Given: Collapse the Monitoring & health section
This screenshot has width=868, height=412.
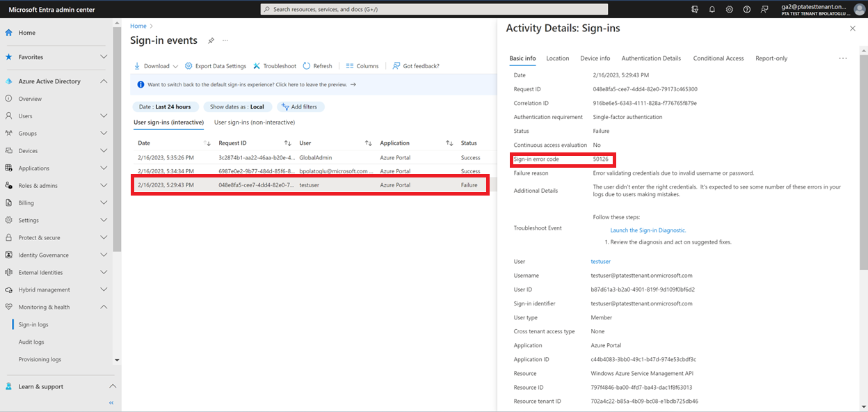Looking at the screenshot, I should [104, 307].
